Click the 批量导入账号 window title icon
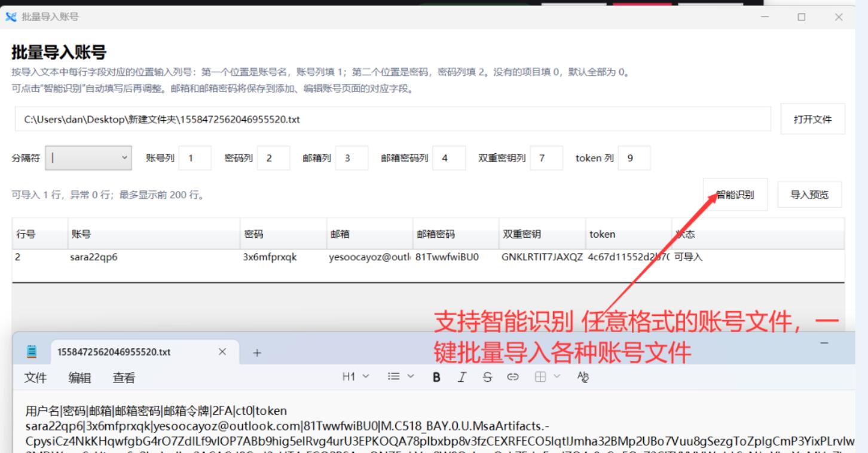The width and height of the screenshot is (868, 453). pyautogui.click(x=10, y=17)
